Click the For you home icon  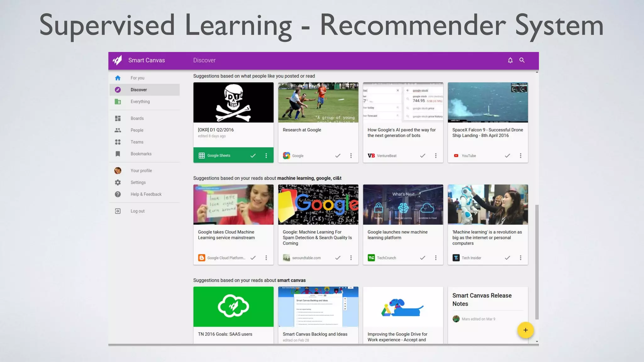118,78
